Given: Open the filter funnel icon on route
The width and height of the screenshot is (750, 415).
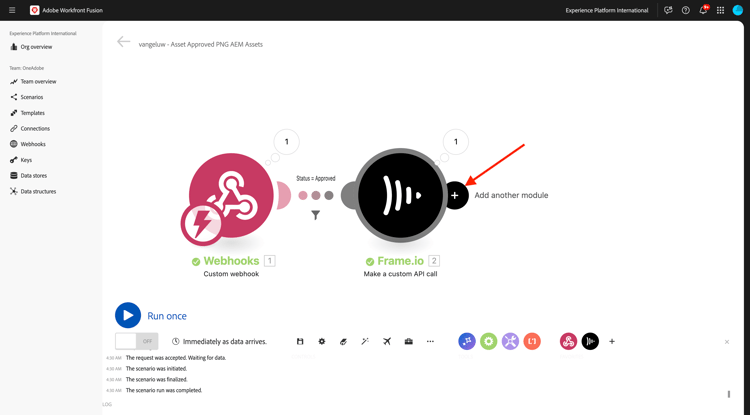Looking at the screenshot, I should coord(316,215).
